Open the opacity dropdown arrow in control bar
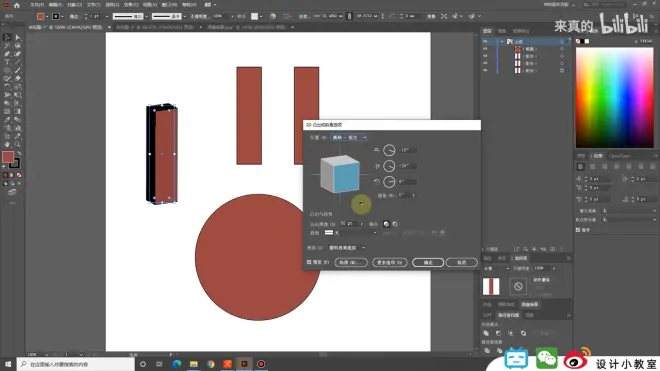 232,16
